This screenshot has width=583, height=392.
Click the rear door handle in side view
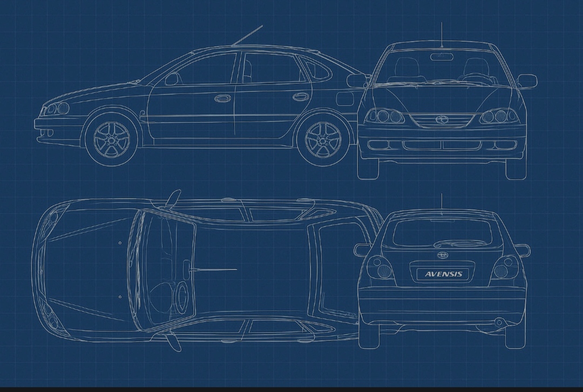(301, 97)
